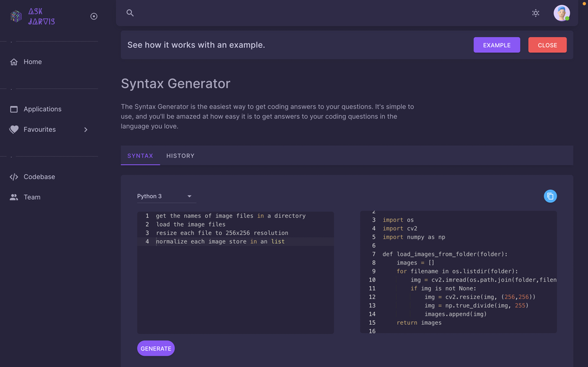588x367 pixels.
Task: Copy the generated code with the copy icon
Action: pos(550,196)
